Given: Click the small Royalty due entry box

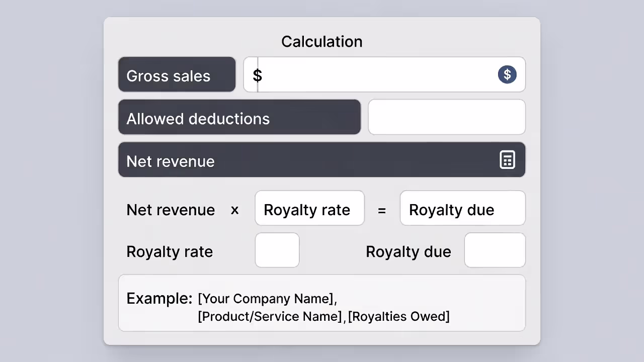Looking at the screenshot, I should [x=495, y=250].
